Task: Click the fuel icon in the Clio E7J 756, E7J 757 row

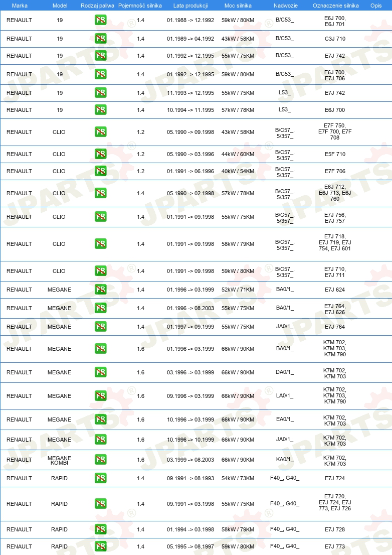Action: (x=101, y=217)
